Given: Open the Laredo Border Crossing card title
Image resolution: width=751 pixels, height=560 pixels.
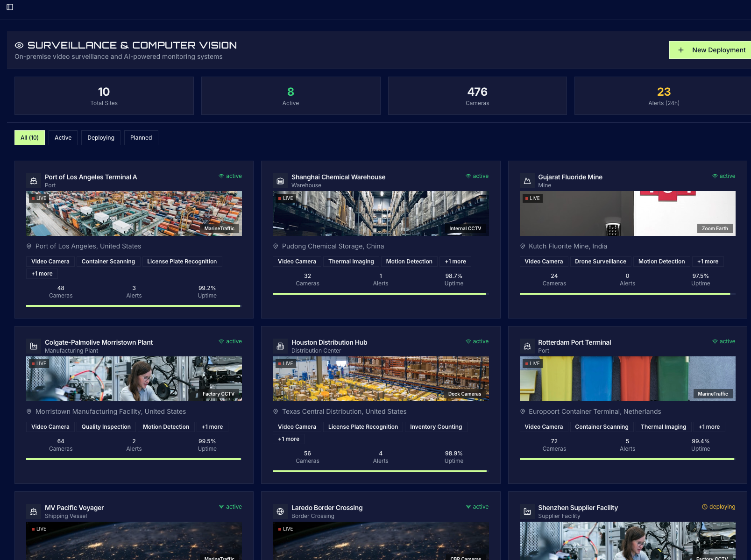Looking at the screenshot, I should (327, 508).
